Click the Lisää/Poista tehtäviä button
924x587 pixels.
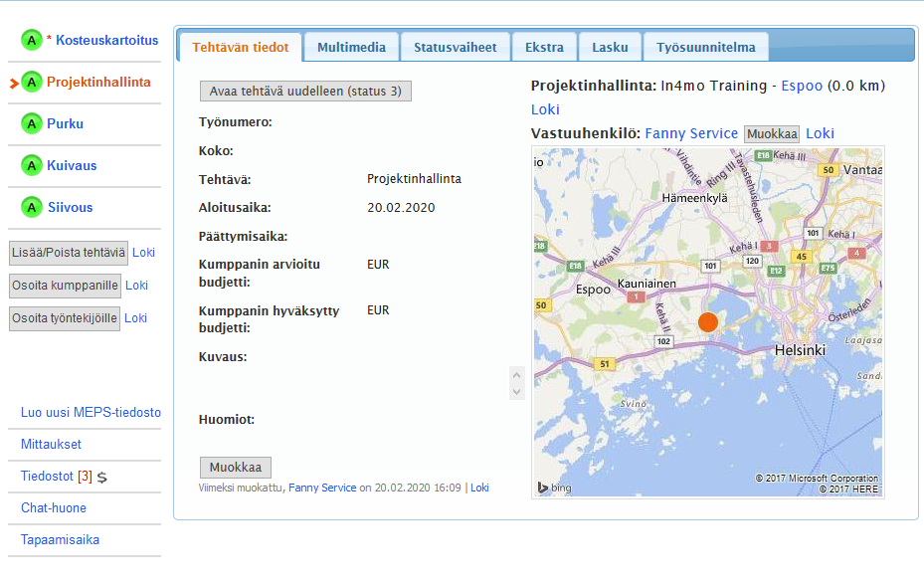(69, 253)
